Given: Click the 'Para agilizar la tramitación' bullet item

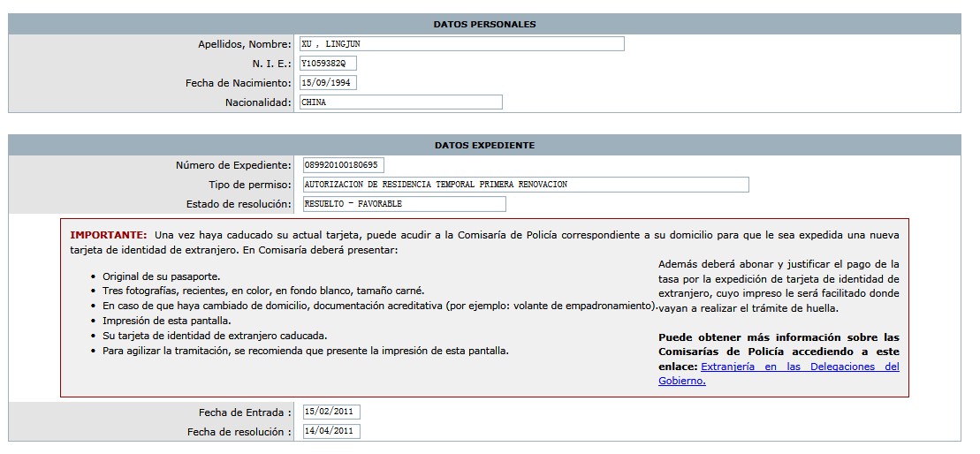Looking at the screenshot, I should [305, 351].
